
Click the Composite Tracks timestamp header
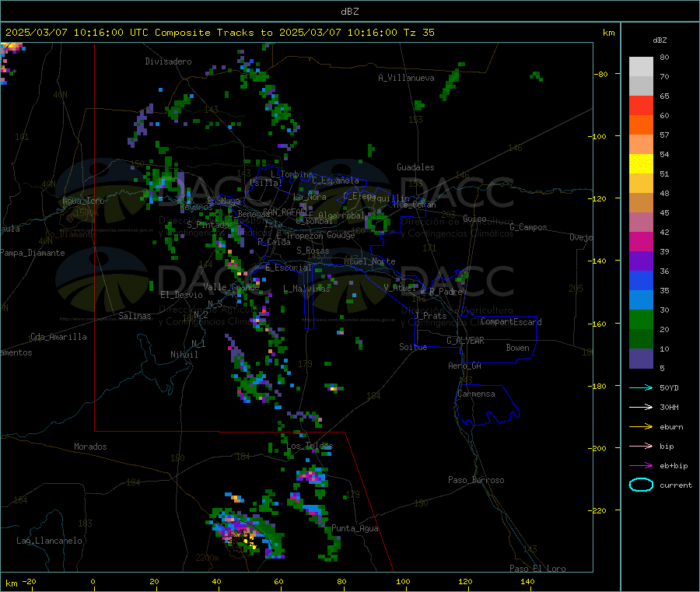[219, 32]
